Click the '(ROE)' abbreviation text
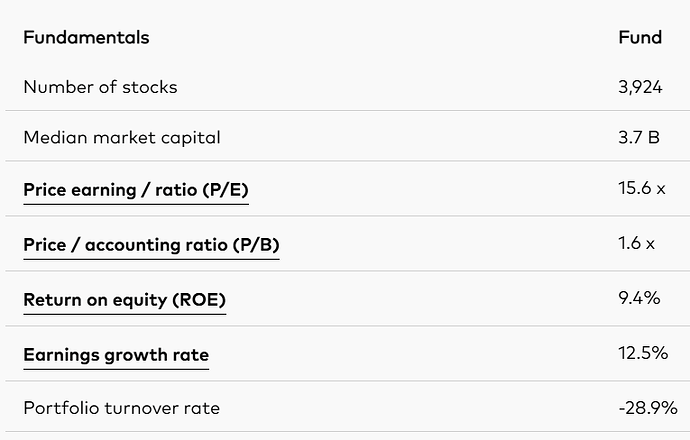Viewport: 690px width, 440px height. coord(199,300)
